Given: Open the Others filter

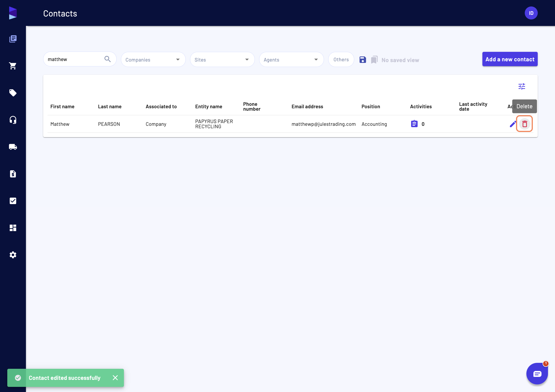Looking at the screenshot, I should point(341,59).
